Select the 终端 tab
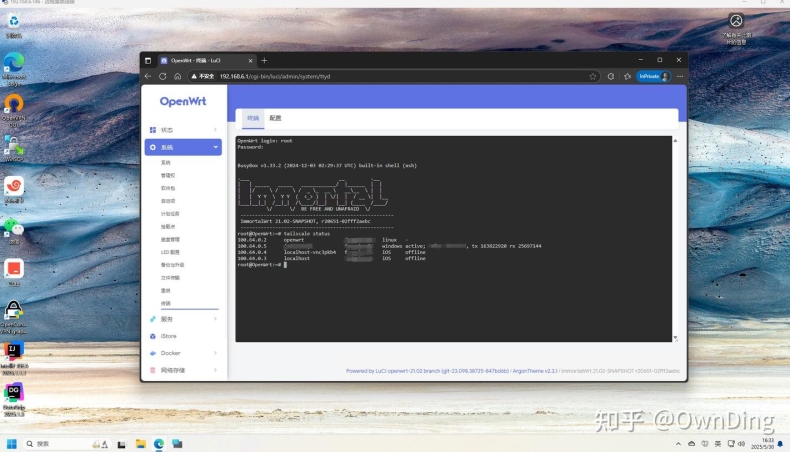 point(252,118)
